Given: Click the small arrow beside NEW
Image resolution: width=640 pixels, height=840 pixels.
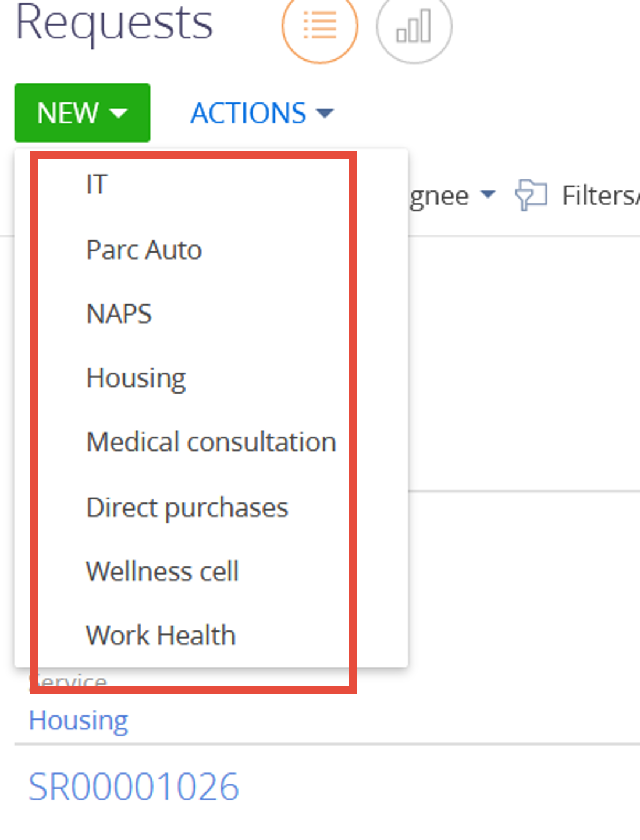Looking at the screenshot, I should tap(119, 113).
